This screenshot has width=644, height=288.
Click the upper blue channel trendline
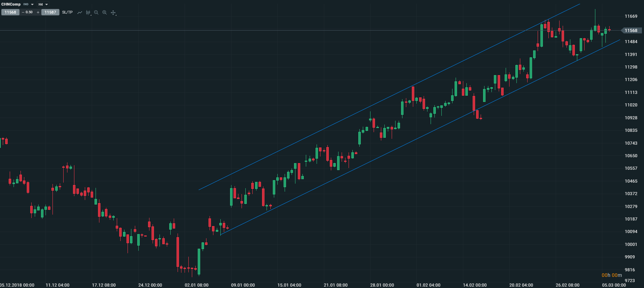point(348,118)
